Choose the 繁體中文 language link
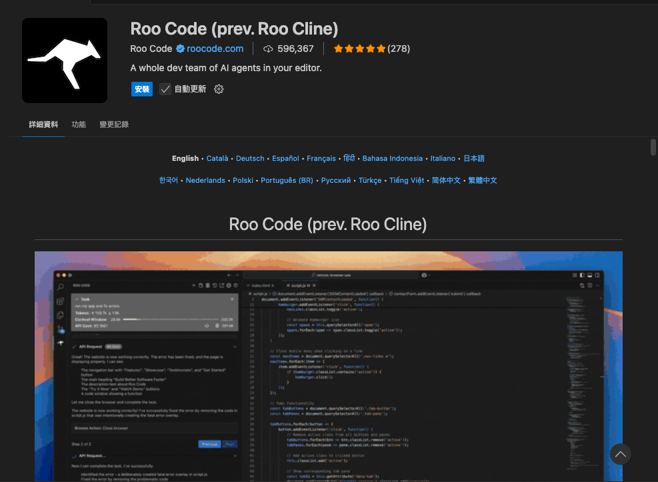Screen dimensions: 658x482 click(x=482, y=181)
